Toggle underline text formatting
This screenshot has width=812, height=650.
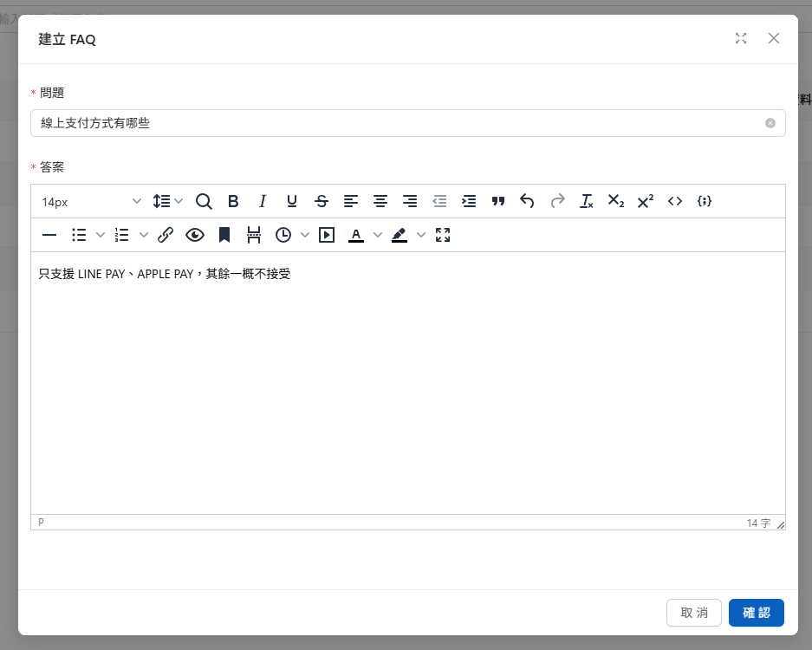click(x=292, y=201)
